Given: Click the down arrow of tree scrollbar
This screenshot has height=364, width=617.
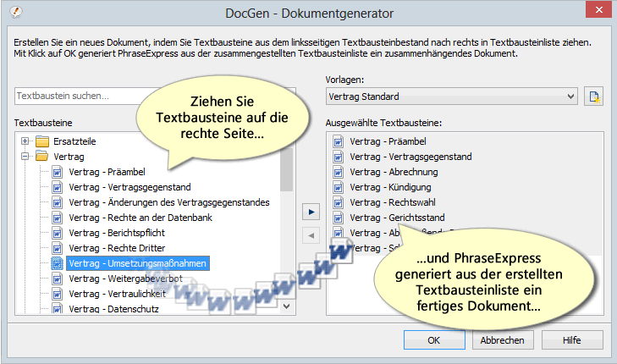Looking at the screenshot, I should pyautogui.click(x=286, y=306).
